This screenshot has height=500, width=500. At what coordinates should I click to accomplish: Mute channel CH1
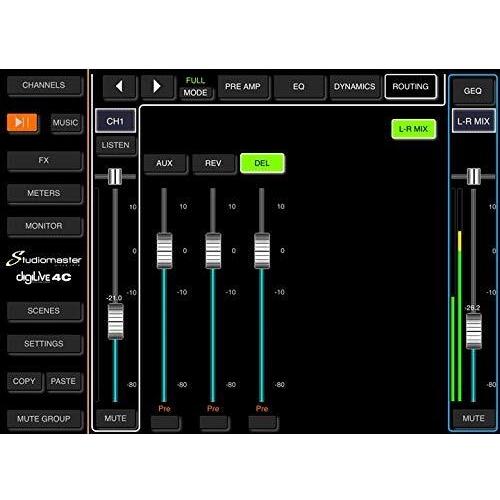115,418
